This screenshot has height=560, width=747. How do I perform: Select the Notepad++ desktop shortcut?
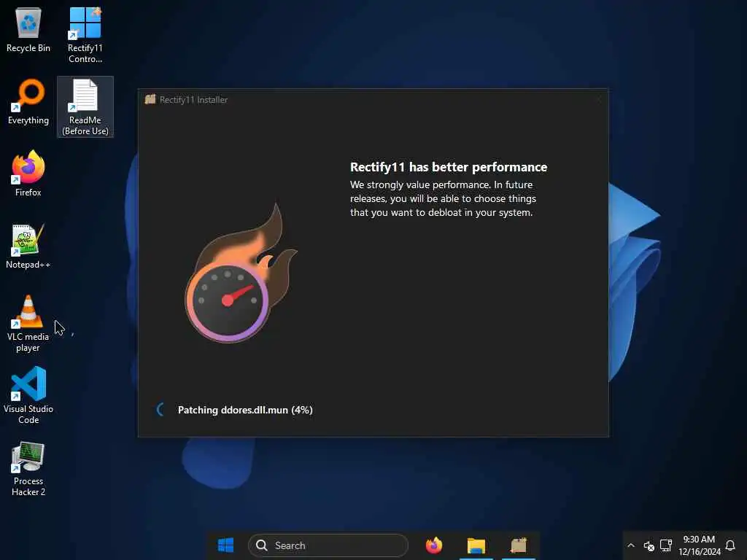[28, 246]
